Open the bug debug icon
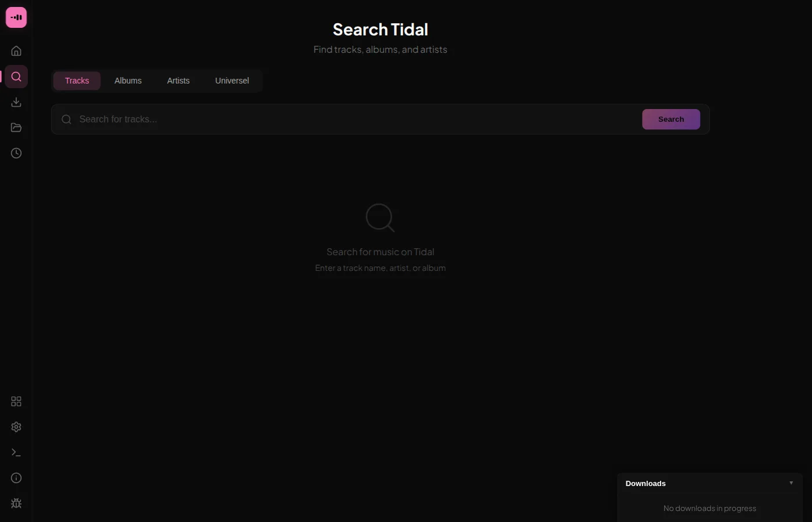 16,503
